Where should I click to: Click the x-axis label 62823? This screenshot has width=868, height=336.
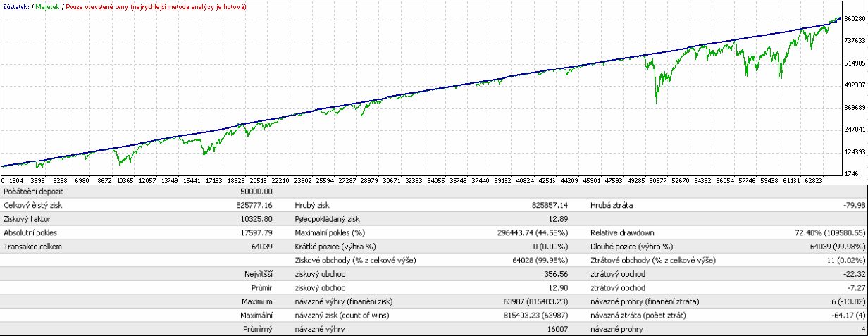pyautogui.click(x=814, y=180)
